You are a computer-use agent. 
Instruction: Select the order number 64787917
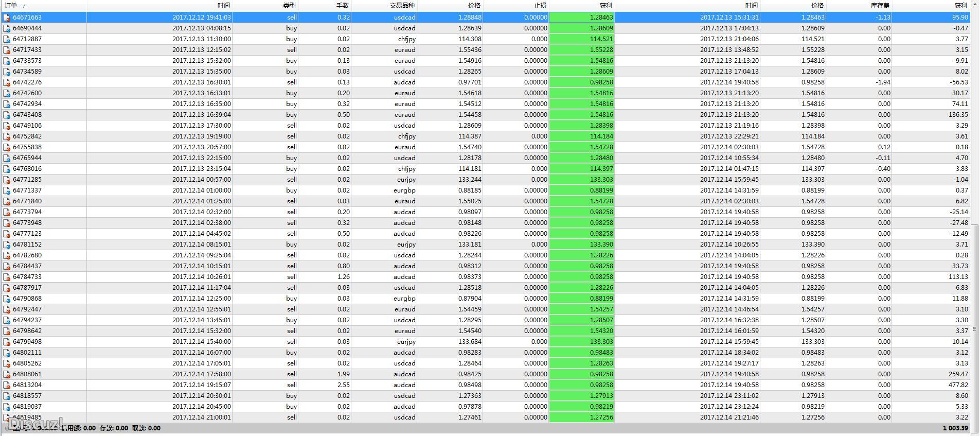(x=27, y=288)
